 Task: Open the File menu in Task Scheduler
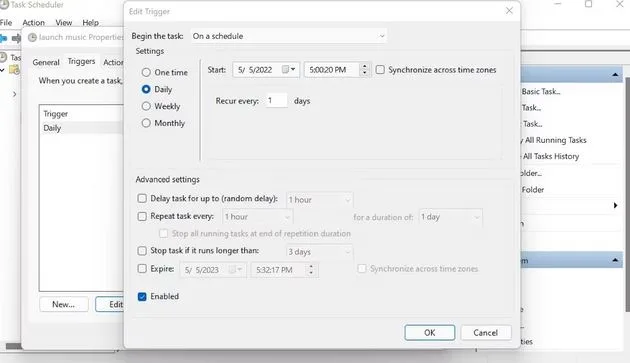[x=6, y=23]
